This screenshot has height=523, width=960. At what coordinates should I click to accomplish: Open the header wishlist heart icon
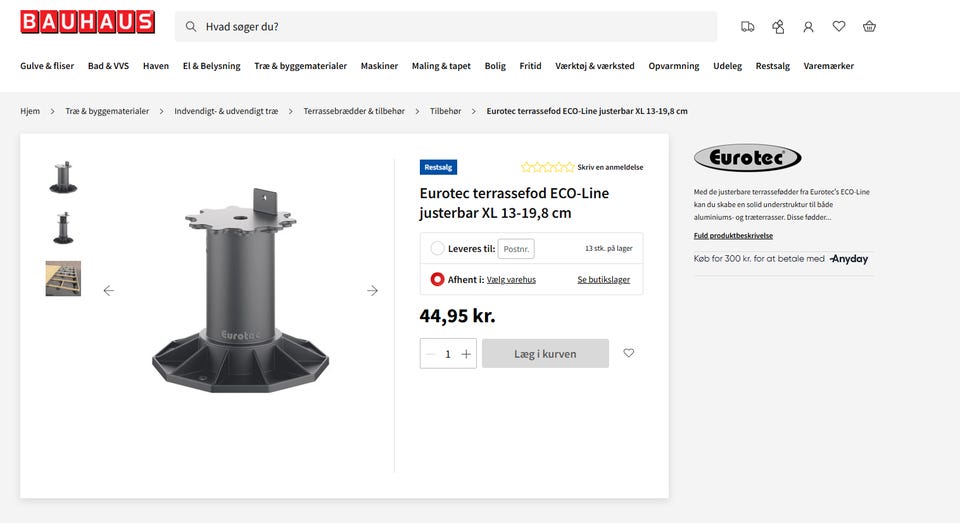[x=839, y=26]
